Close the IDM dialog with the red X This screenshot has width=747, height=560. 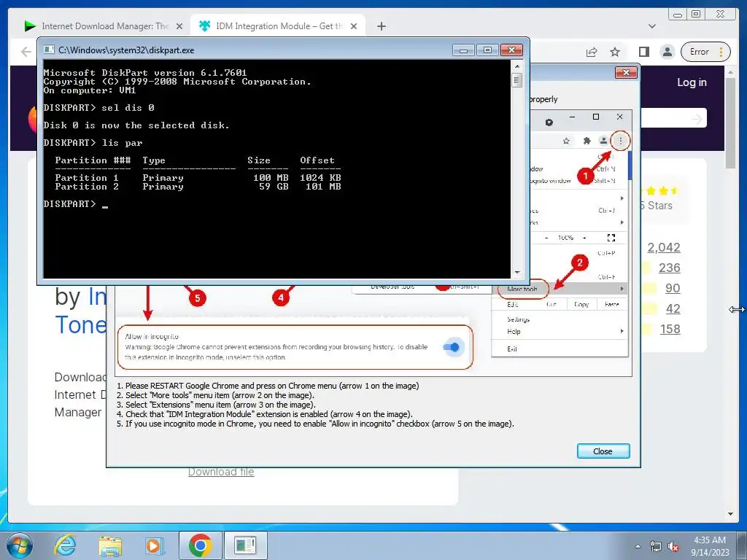(626, 72)
